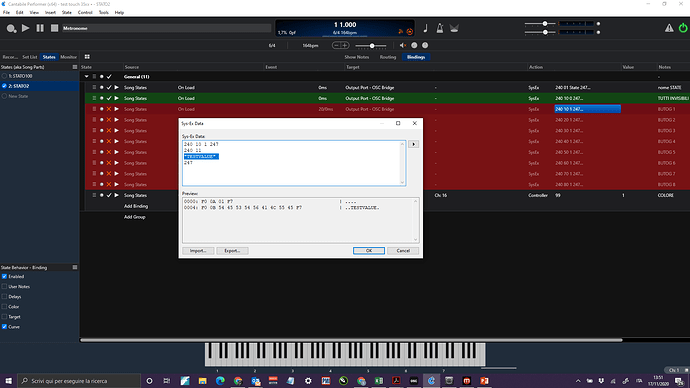The height and width of the screenshot is (388, 690).
Task: Check the Target state behavior
Action: (x=4, y=317)
